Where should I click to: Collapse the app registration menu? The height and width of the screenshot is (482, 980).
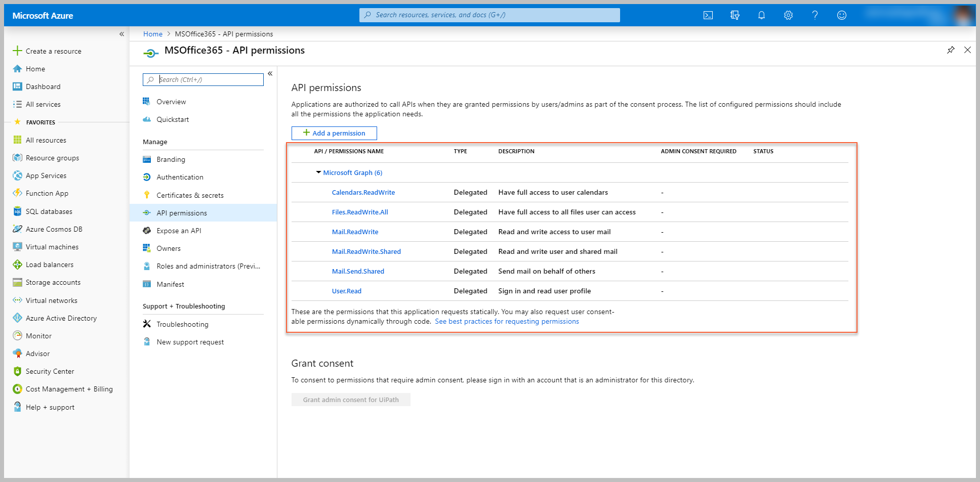pos(270,74)
